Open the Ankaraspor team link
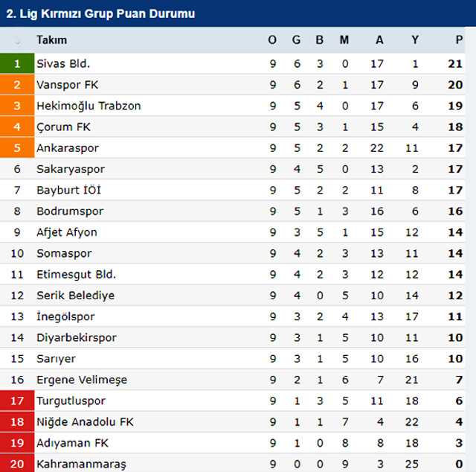 68,148
